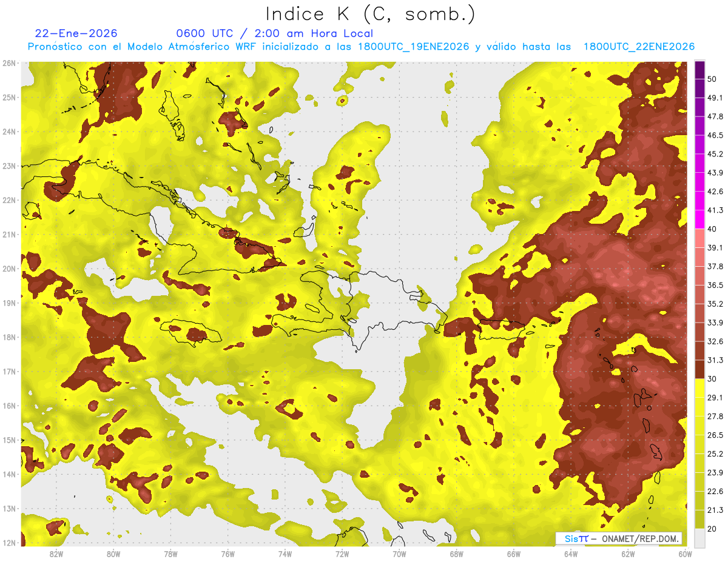Click the date text "22-Ene-2026"
728x562 pixels.
point(76,33)
